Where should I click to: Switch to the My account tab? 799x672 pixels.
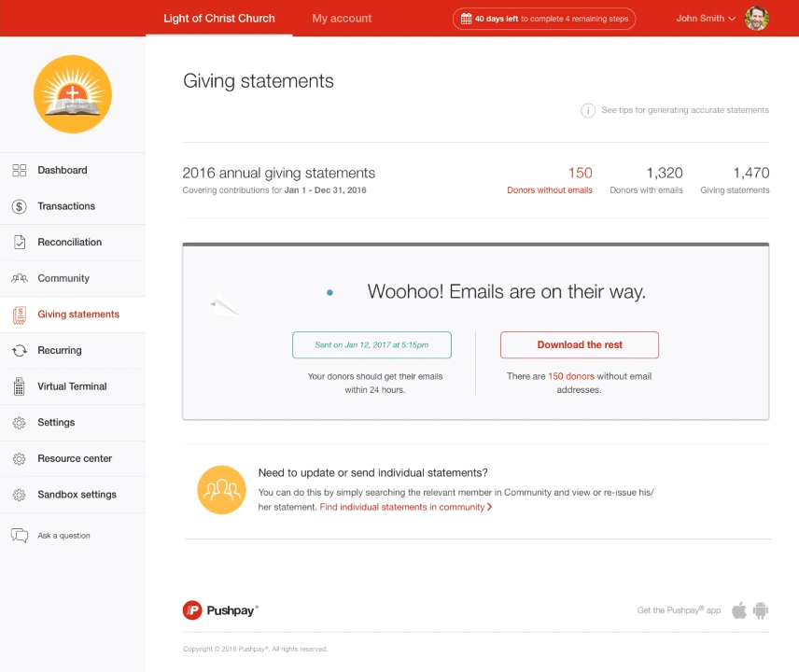click(x=342, y=19)
